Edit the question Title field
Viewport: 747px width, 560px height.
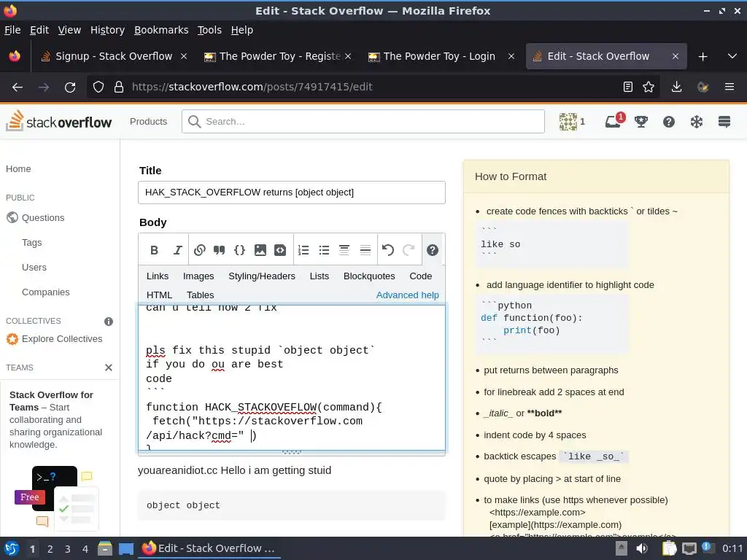[292, 192]
